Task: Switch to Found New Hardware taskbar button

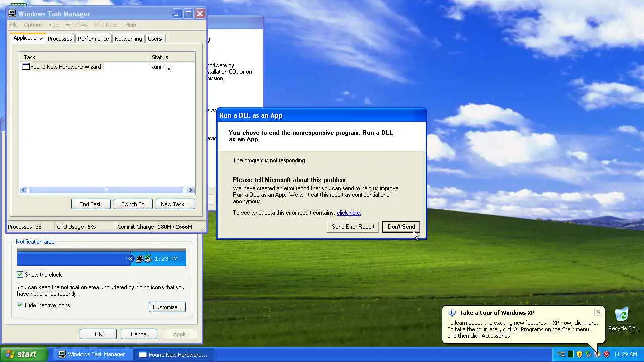Action: point(174,354)
